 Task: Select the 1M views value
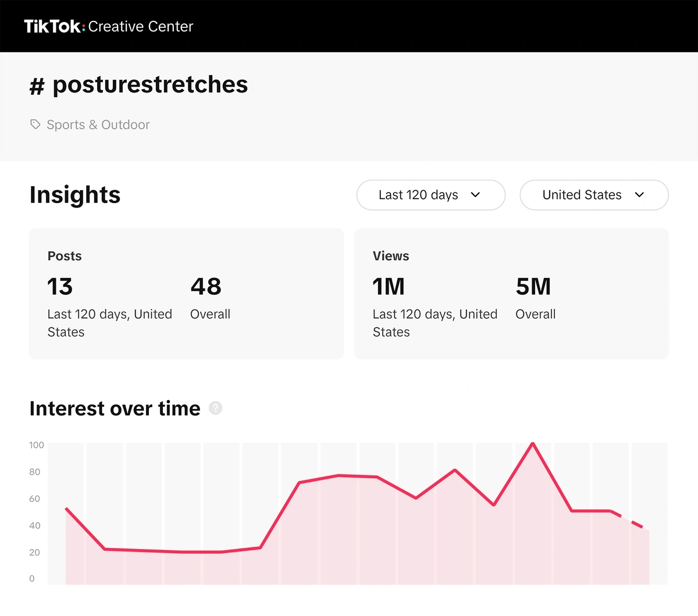click(389, 286)
